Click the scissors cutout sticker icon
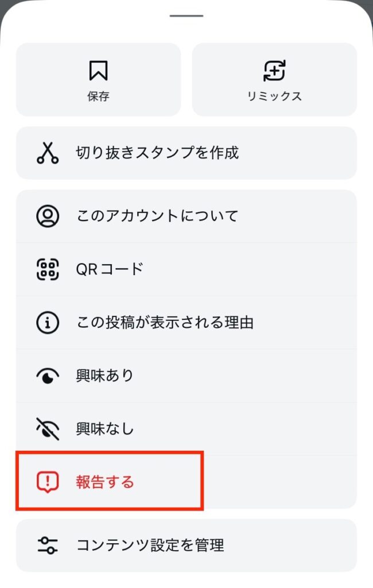The height and width of the screenshot is (588, 373). 48,153
